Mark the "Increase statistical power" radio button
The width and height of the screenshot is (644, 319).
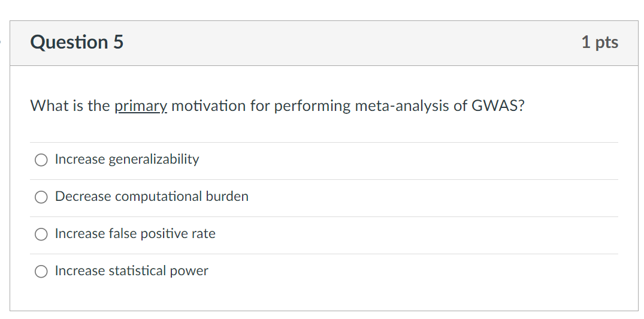click(41, 272)
